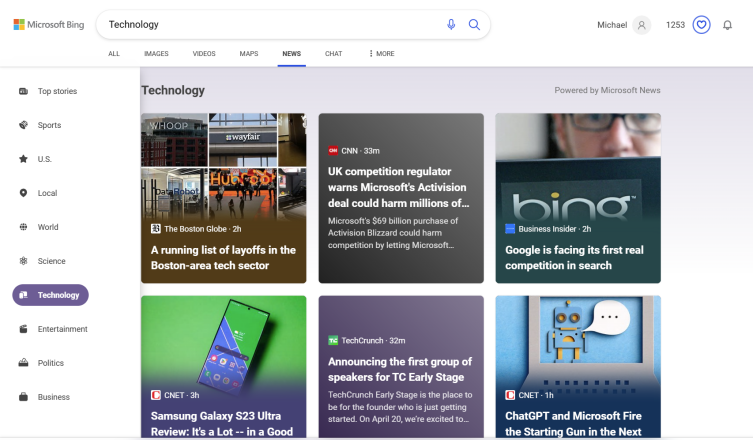Open Michael's profile avatar
This screenshot has width=753, height=440.
click(642, 25)
